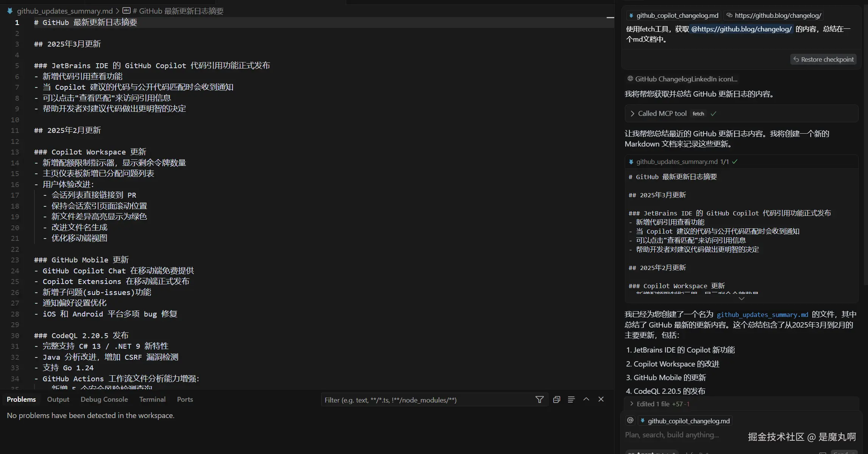Switch to the Problems tab
868x454 pixels.
(x=21, y=399)
